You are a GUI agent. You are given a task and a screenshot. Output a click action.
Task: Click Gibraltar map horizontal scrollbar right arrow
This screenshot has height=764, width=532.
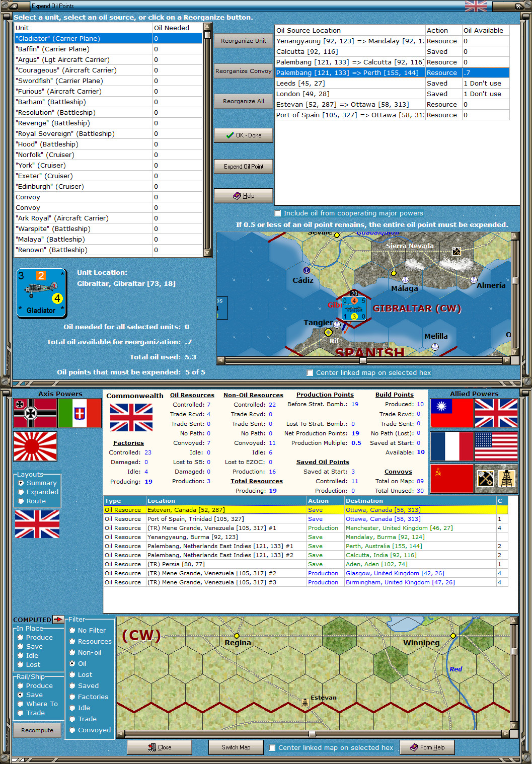click(506, 360)
